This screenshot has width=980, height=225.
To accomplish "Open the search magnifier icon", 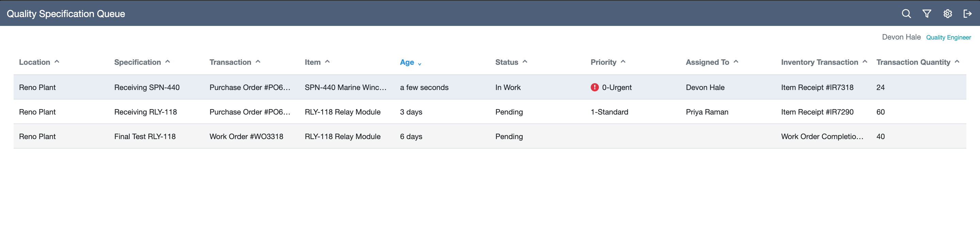I will pos(906,14).
